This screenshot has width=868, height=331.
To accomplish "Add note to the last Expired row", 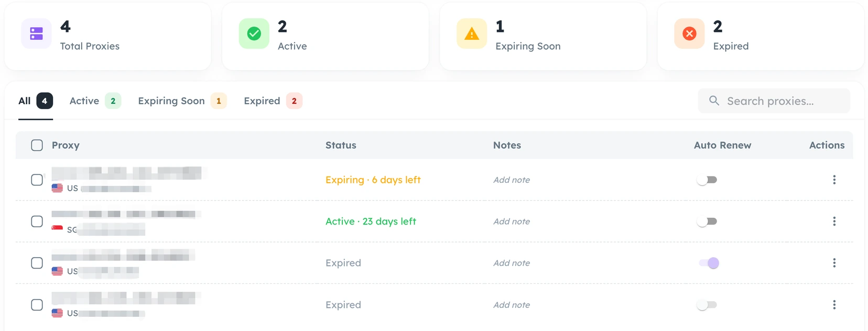I will (512, 305).
